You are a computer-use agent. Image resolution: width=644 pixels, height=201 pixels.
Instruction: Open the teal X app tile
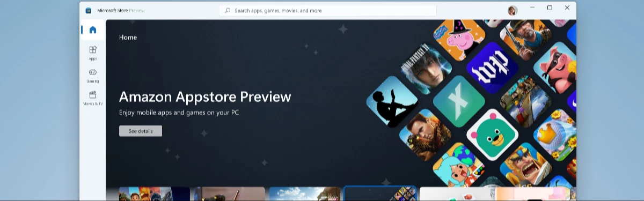coord(459,101)
